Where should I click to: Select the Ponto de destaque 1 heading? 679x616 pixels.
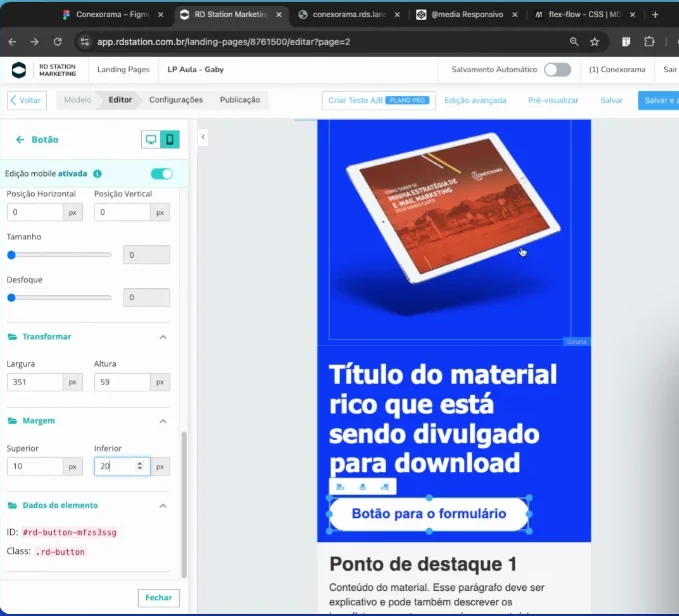tap(423, 564)
